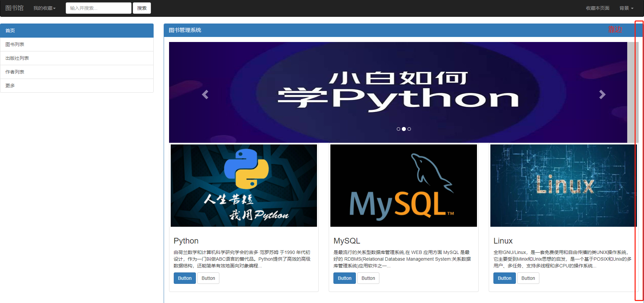Click the 小白如何学Python carousel banner
The height and width of the screenshot is (303, 644).
point(398,92)
